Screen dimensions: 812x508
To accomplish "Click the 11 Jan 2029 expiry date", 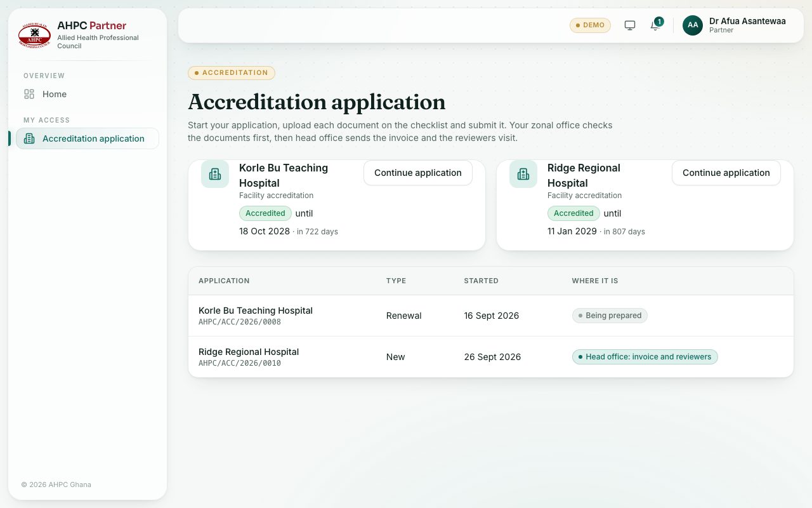I will (572, 231).
